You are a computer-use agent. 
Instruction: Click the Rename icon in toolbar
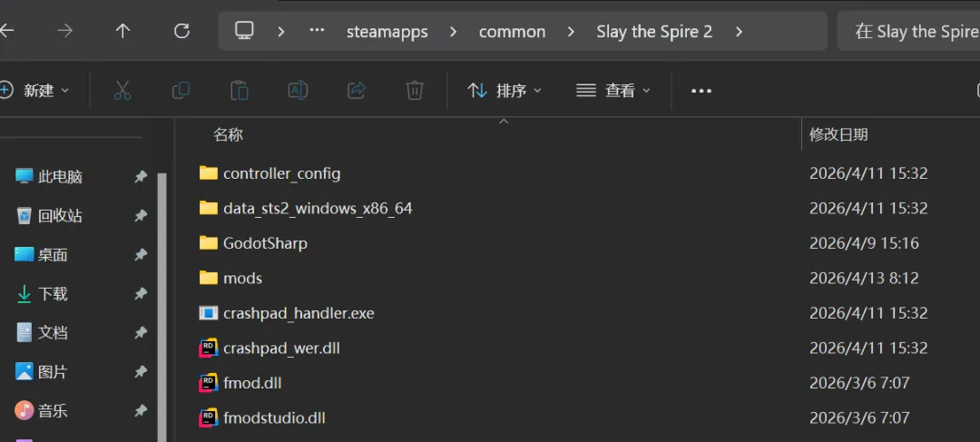(x=299, y=91)
